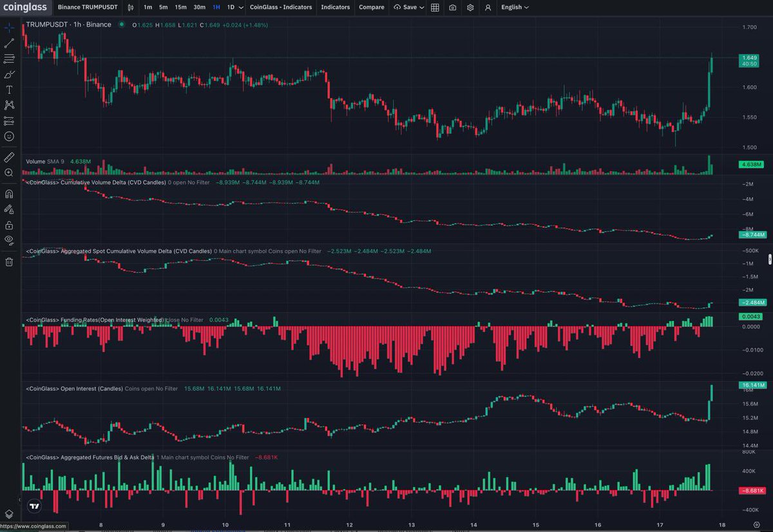Click the CVD value label −8.744M on axis
773x532 pixels.
point(752,235)
